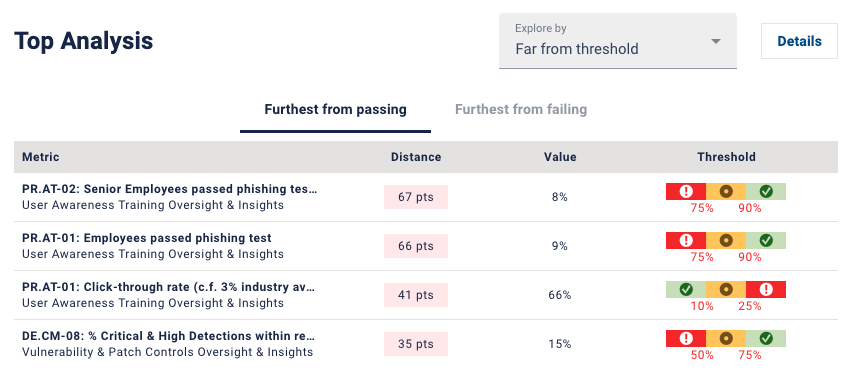
Task: Open PR.AT-01 Employees passed phishing test metric
Action: [147, 238]
